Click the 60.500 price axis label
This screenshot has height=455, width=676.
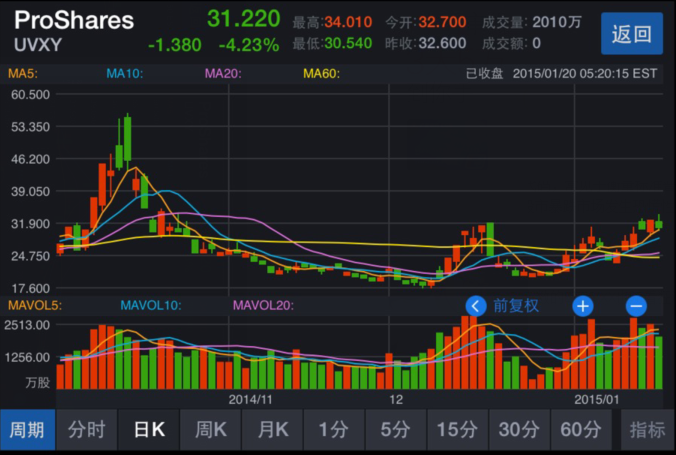tap(30, 94)
